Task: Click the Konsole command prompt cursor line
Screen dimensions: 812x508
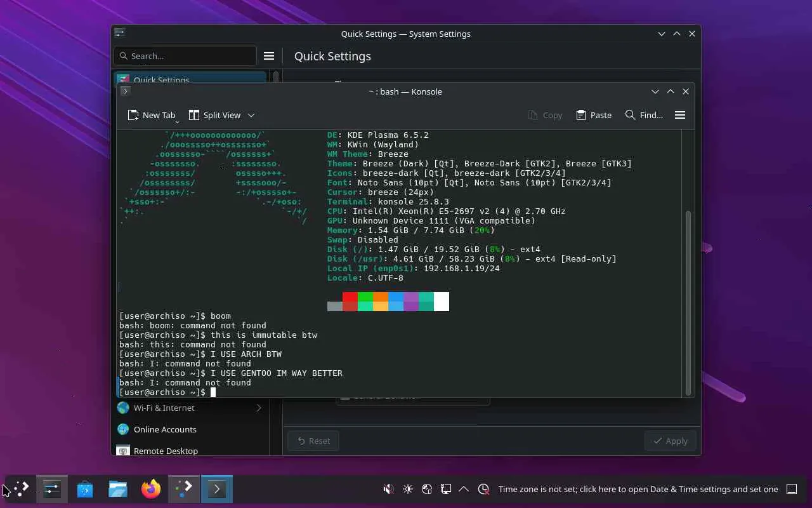Action: pos(168,392)
